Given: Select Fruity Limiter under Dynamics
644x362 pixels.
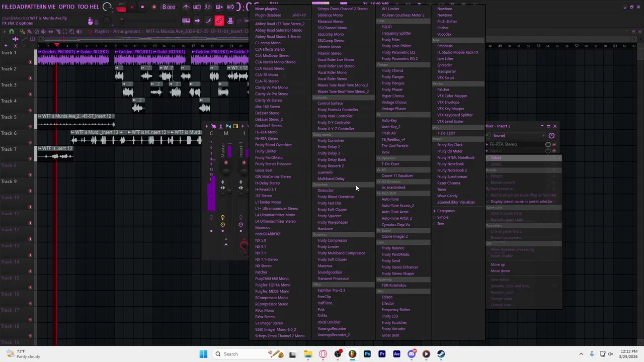Looking at the screenshot, I should [328, 247].
